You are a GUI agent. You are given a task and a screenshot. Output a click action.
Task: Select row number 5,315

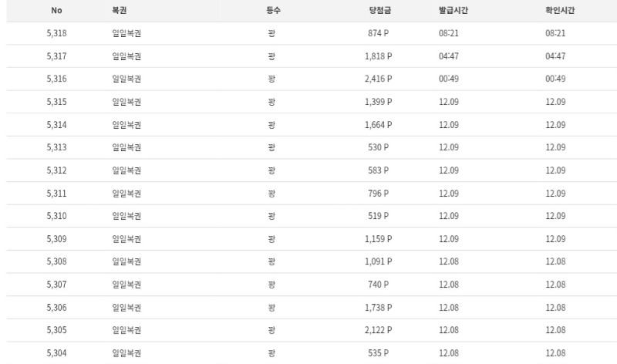(x=56, y=102)
